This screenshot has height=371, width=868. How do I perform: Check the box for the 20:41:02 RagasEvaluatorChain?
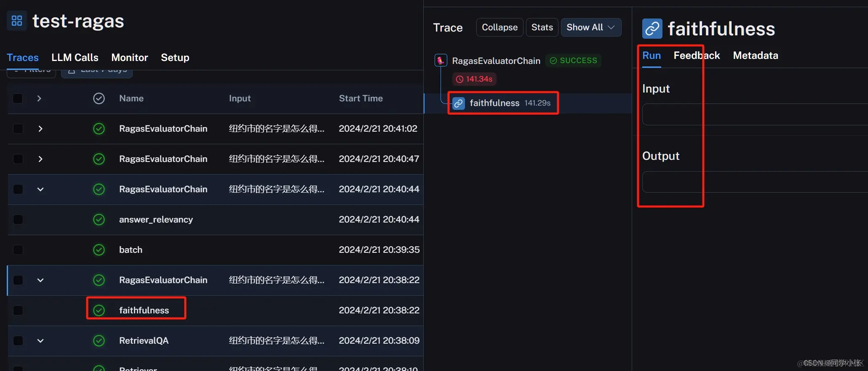click(x=18, y=129)
